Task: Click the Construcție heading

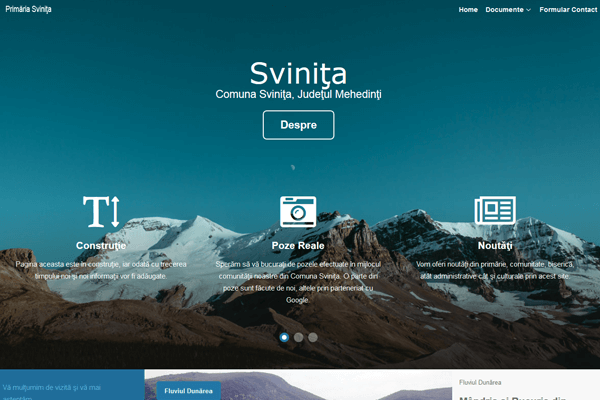Action: pos(101,245)
